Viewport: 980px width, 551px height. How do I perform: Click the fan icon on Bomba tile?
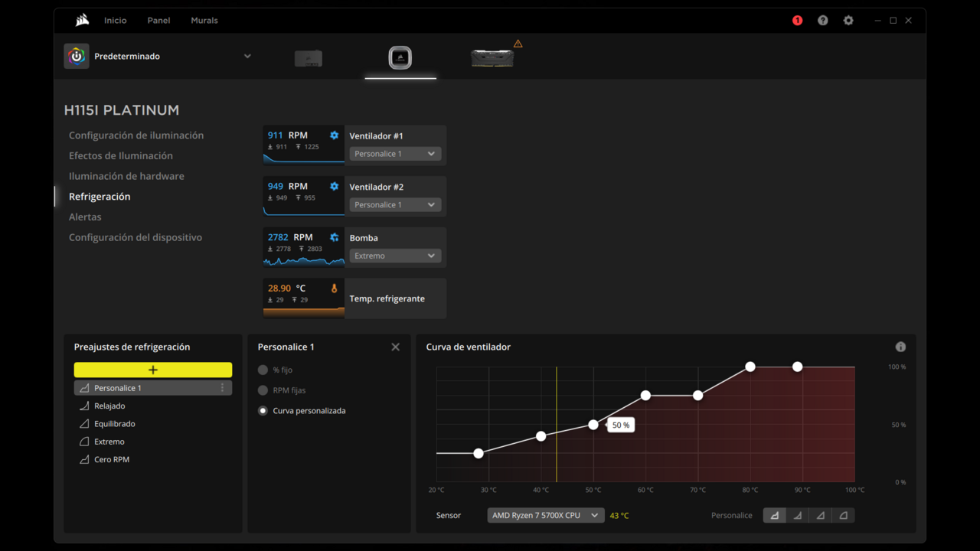pyautogui.click(x=334, y=237)
